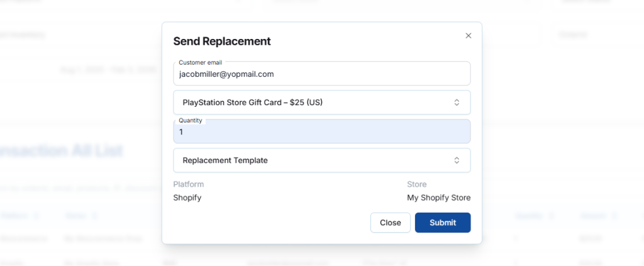644x266 pixels.
Task: Click the Quantity floating label
Action: tap(191, 120)
